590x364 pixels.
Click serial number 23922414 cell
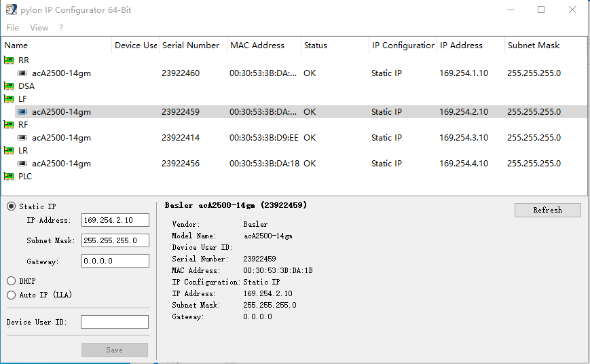click(181, 138)
